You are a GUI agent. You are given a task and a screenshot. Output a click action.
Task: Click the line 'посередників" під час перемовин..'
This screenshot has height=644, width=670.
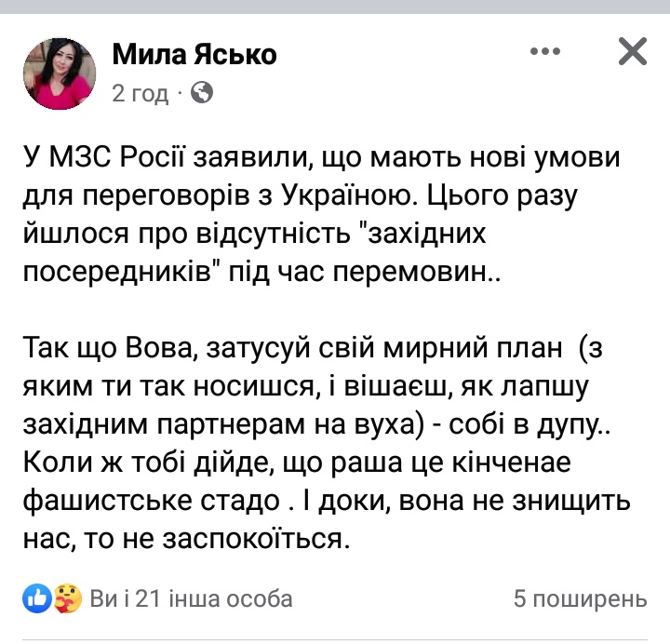tap(261, 272)
